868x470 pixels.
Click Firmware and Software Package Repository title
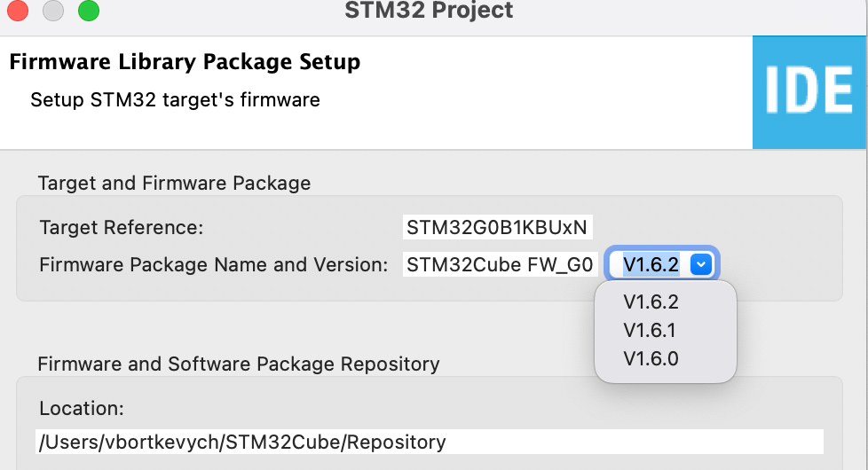239,364
